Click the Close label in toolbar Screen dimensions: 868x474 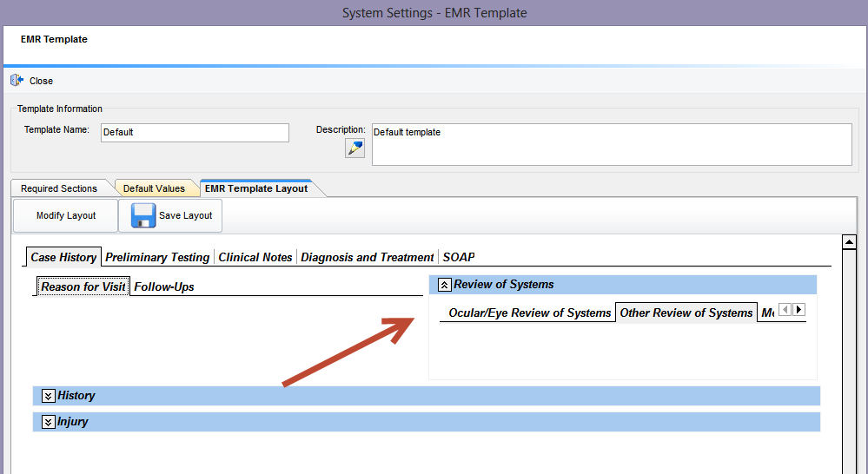point(41,81)
